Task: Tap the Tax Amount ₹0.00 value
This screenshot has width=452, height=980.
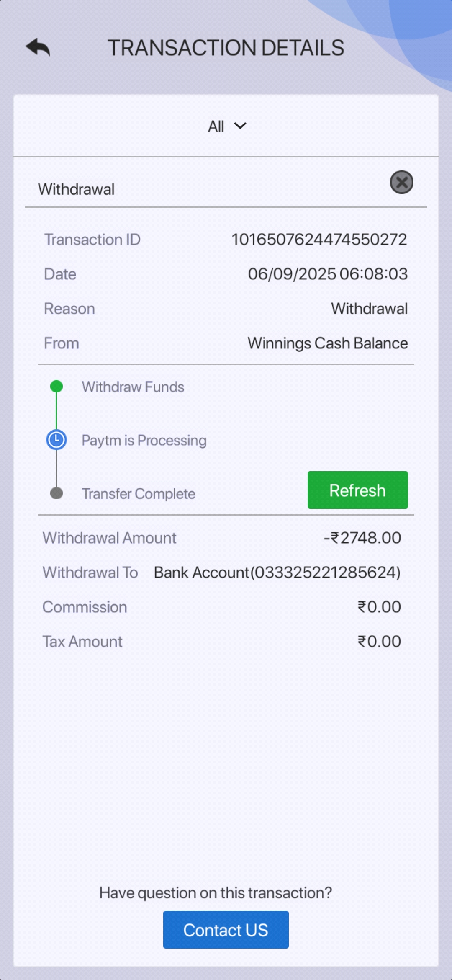Action: click(379, 642)
